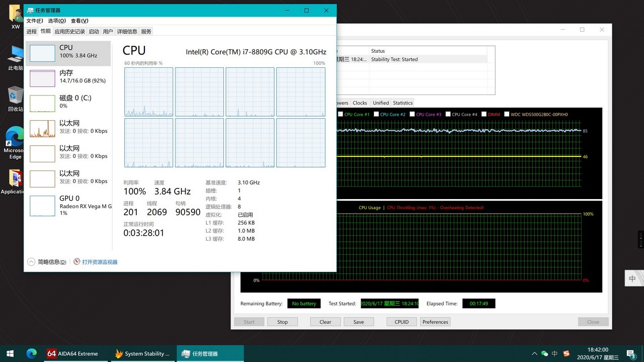Open the 选项(O) menu in Task Manager
This screenshot has height=362, width=644.
pos(57,21)
